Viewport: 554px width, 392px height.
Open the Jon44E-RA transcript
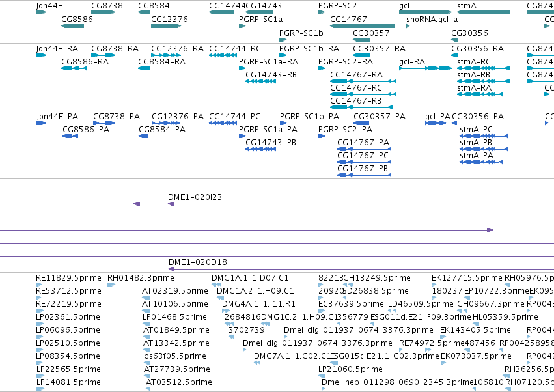click(41, 55)
